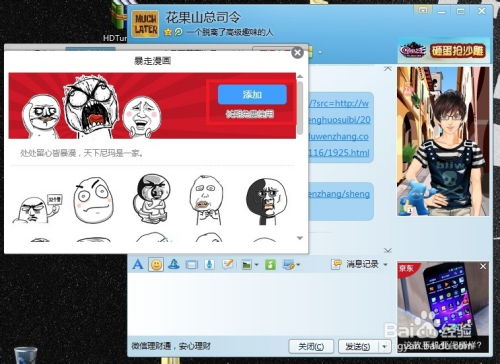
Task: Preview the bald praying figure sticker
Action: pos(206,201)
